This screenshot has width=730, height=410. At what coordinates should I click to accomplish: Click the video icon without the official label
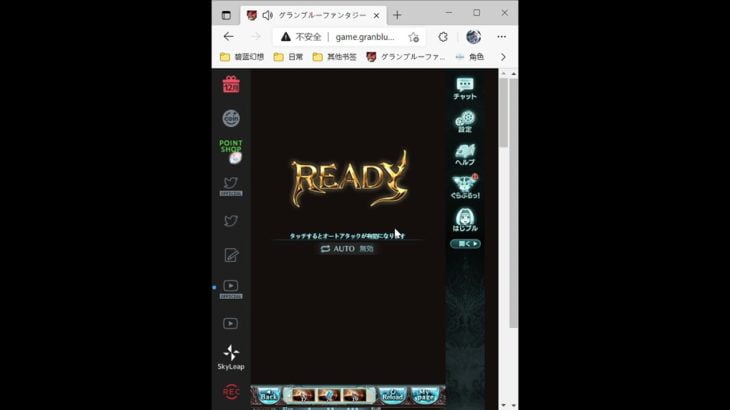230,323
